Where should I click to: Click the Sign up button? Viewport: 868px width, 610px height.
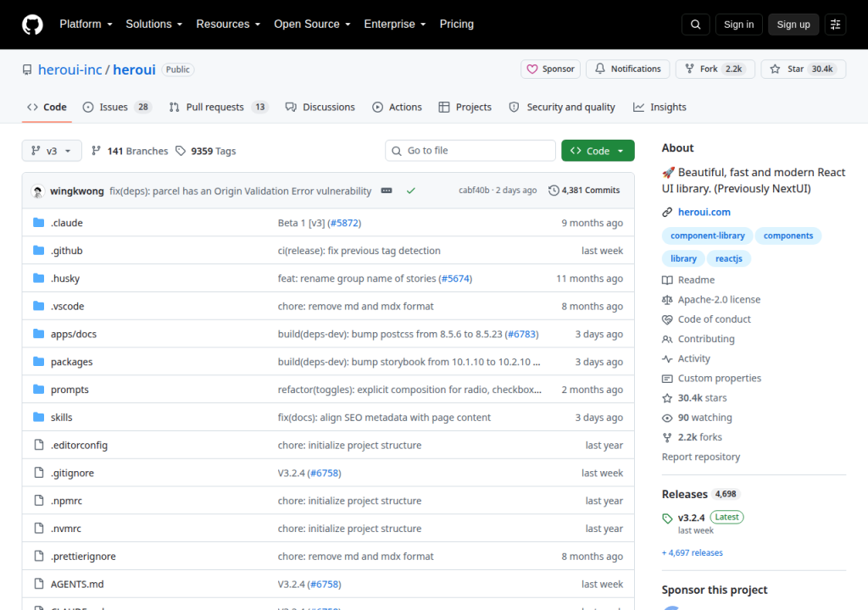click(x=793, y=25)
